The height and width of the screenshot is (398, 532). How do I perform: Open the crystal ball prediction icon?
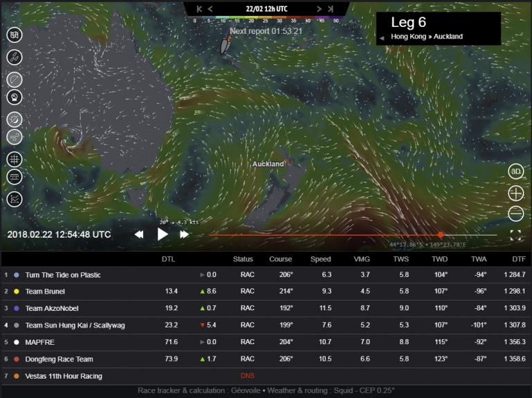(x=15, y=97)
